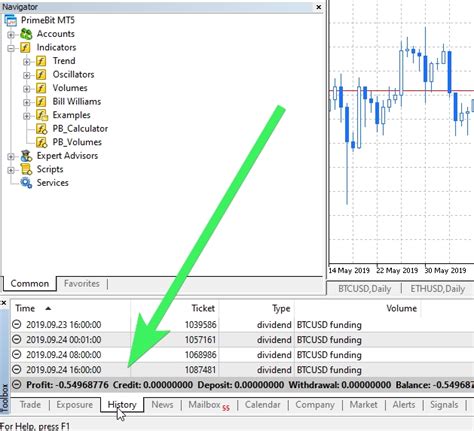
Task: Open the Calendar tab in Toolbox
Action: pyautogui.click(x=262, y=404)
